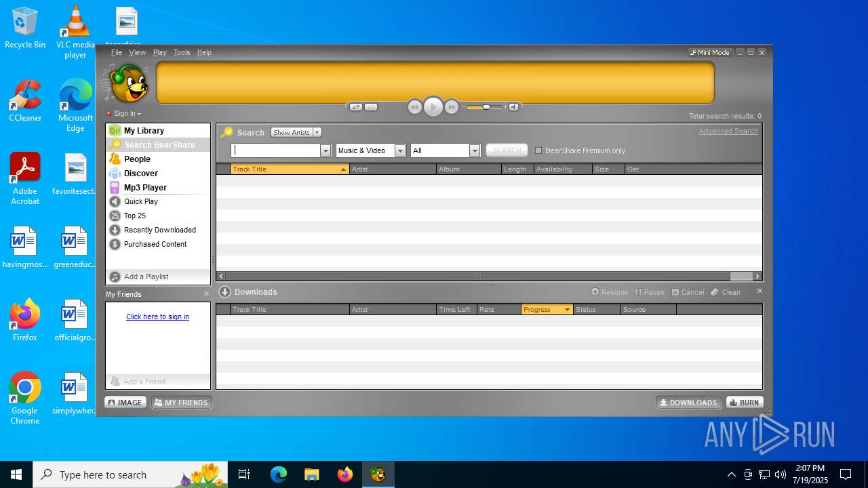Enable BearShare Premium only checkbox
The image size is (868, 488).
[538, 150]
